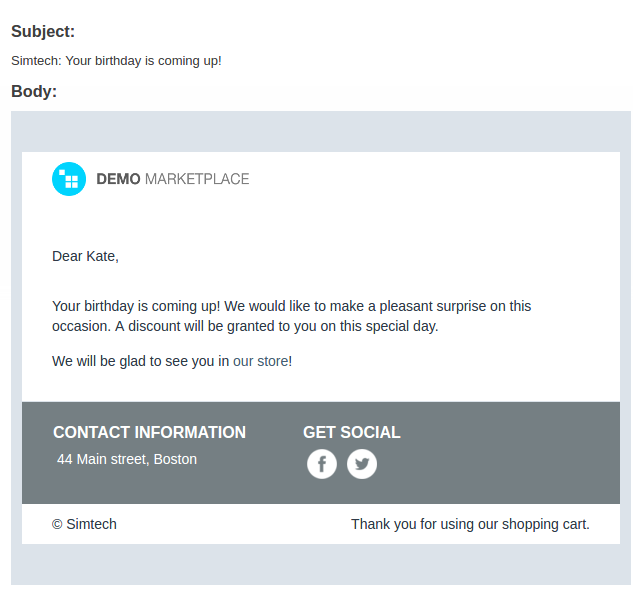This screenshot has width=633, height=597.
Task: Click the GET SOCIAL footer heading
Action: click(352, 432)
